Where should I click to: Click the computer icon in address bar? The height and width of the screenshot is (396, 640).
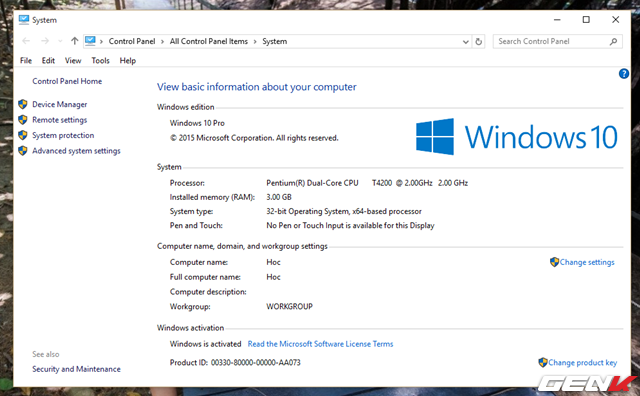click(x=90, y=41)
